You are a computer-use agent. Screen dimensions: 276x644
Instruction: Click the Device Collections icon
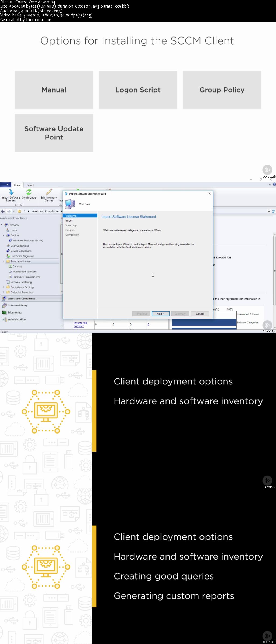8,251
